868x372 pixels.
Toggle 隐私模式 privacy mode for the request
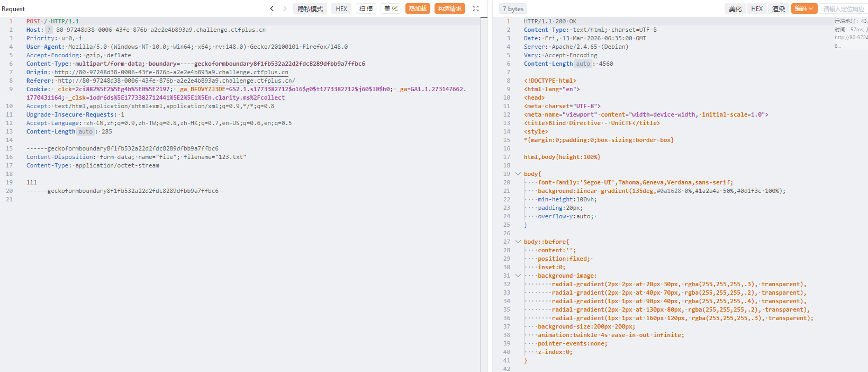310,8
